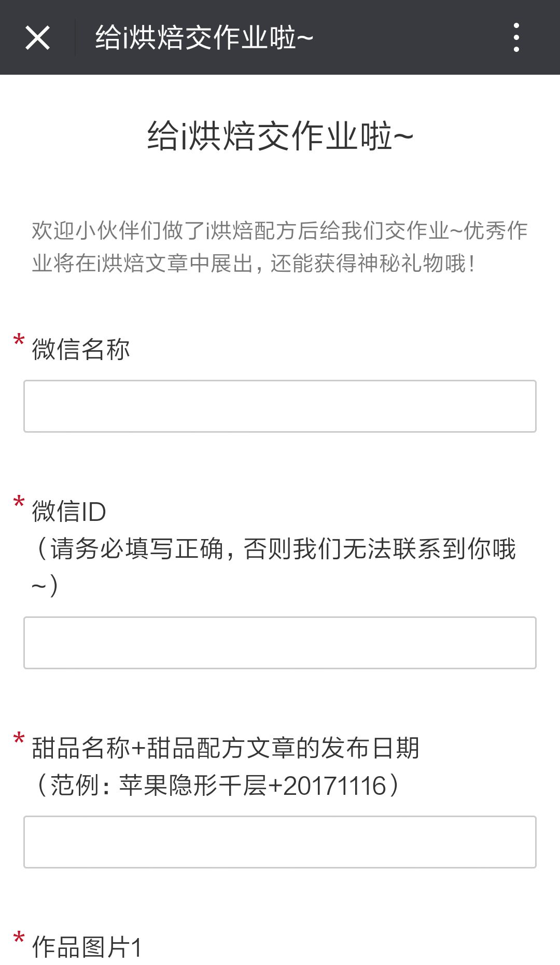Image resolution: width=560 pixels, height=965 pixels.
Task: Focus the 微信名称 text input box
Action: click(x=280, y=406)
